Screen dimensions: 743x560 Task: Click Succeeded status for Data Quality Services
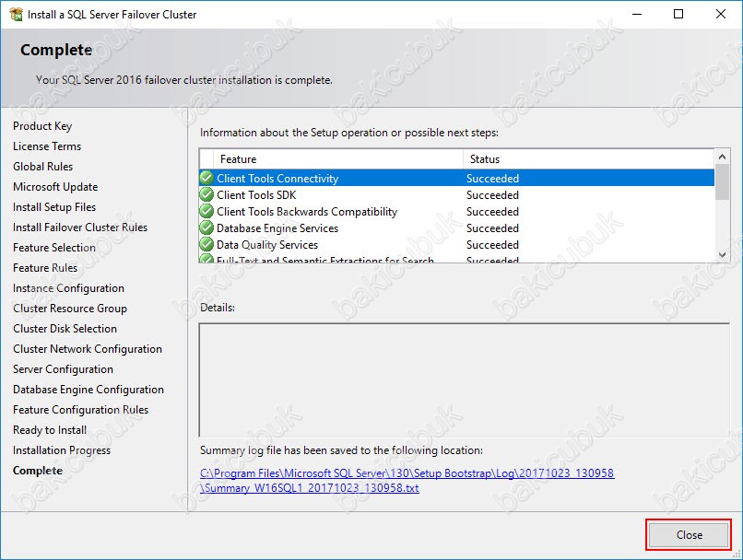click(492, 245)
